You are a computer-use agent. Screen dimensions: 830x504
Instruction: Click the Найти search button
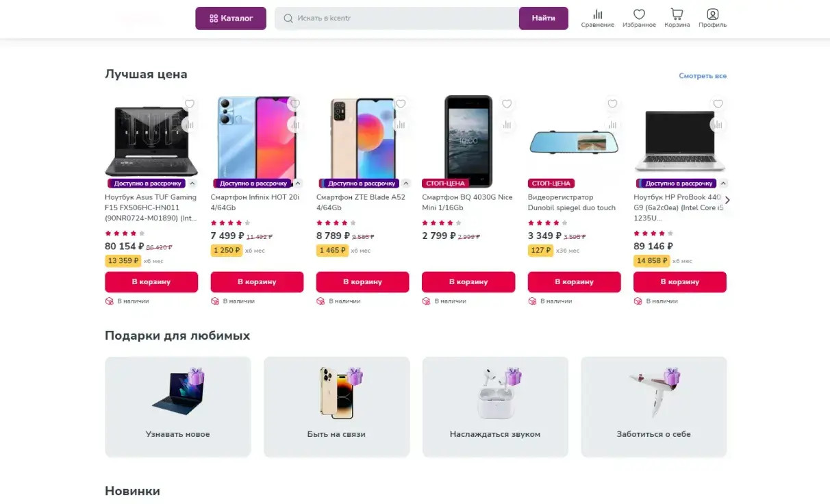(543, 18)
